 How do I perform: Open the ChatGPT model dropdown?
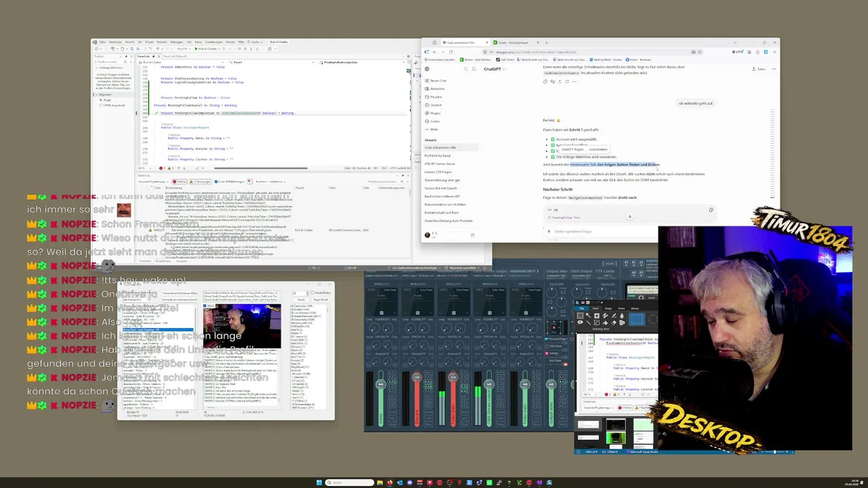[x=494, y=69]
